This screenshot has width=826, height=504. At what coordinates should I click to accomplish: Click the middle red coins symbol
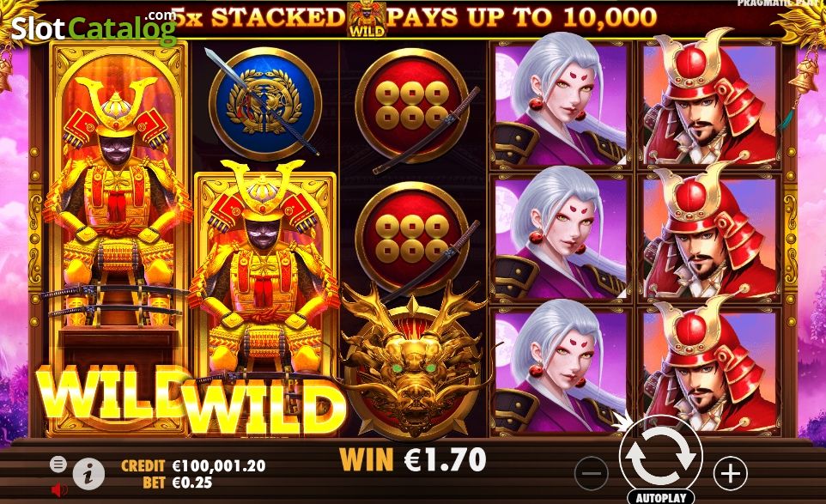pyautogui.click(x=414, y=240)
